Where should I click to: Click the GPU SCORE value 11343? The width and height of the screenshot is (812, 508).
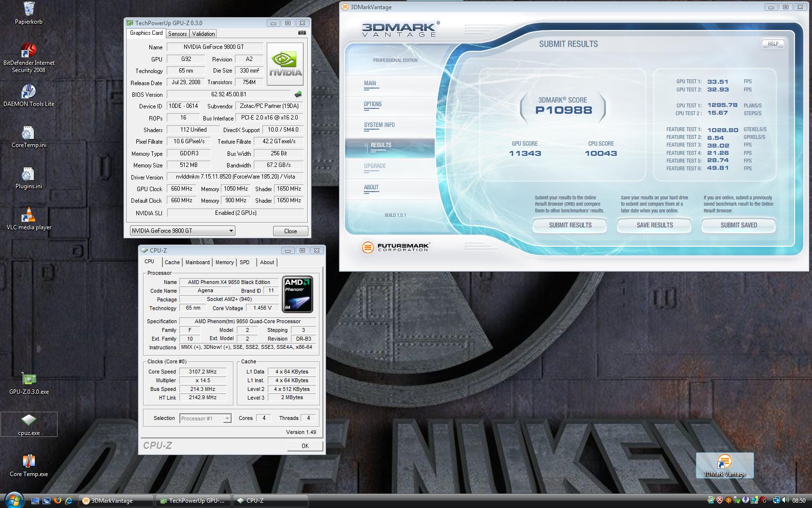click(525, 153)
